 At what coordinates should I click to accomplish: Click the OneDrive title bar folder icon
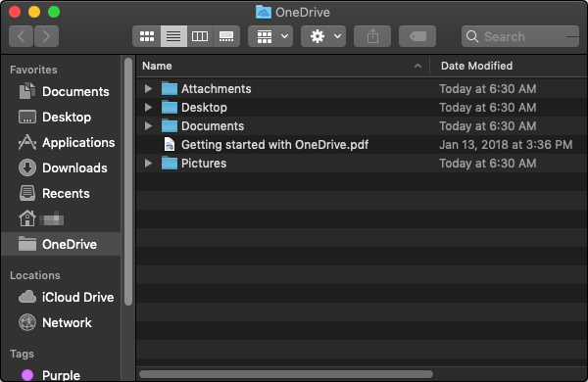[x=264, y=12]
